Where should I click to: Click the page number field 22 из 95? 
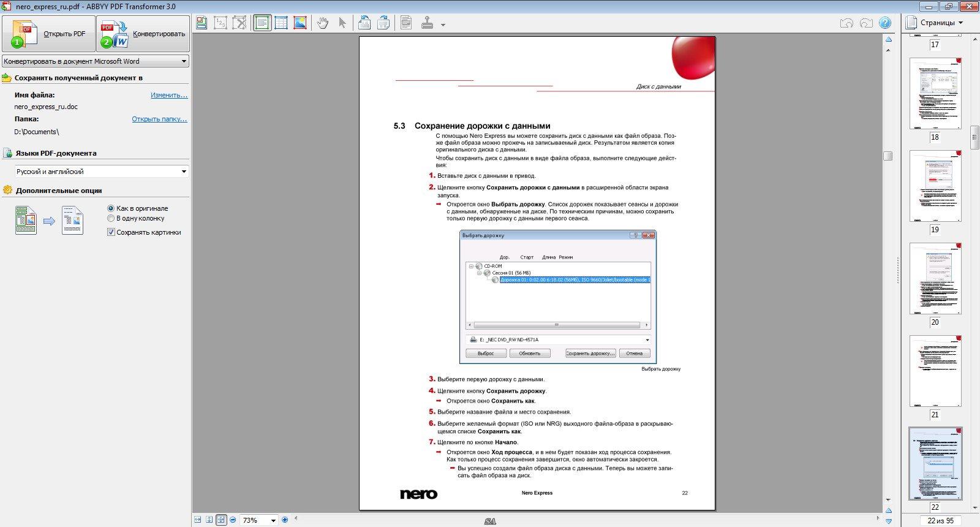click(940, 521)
